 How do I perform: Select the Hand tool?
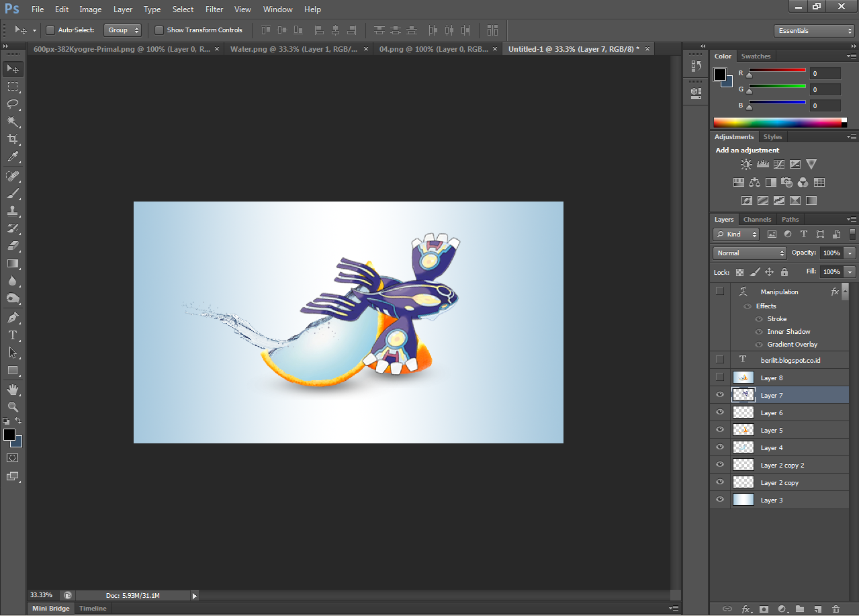(13, 390)
